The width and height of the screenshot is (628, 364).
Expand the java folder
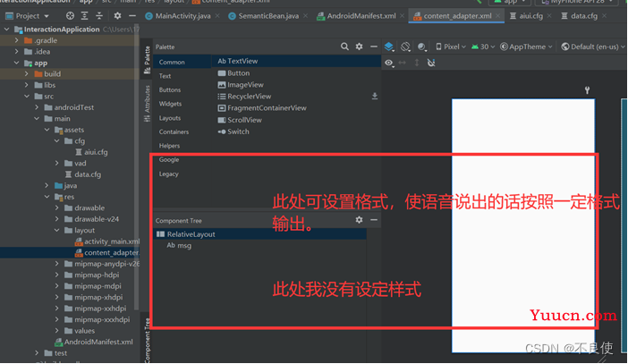tap(47, 185)
